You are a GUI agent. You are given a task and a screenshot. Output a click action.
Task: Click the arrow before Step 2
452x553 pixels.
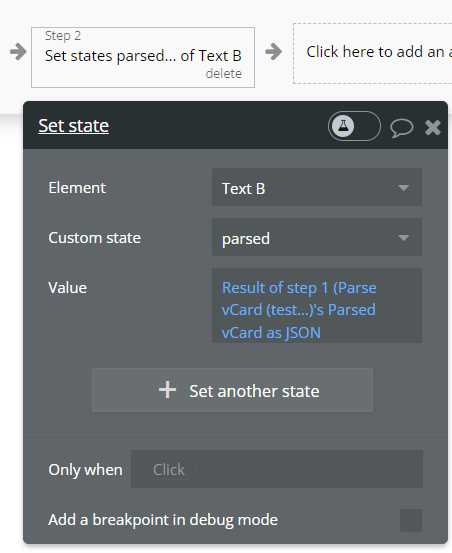pos(18,52)
